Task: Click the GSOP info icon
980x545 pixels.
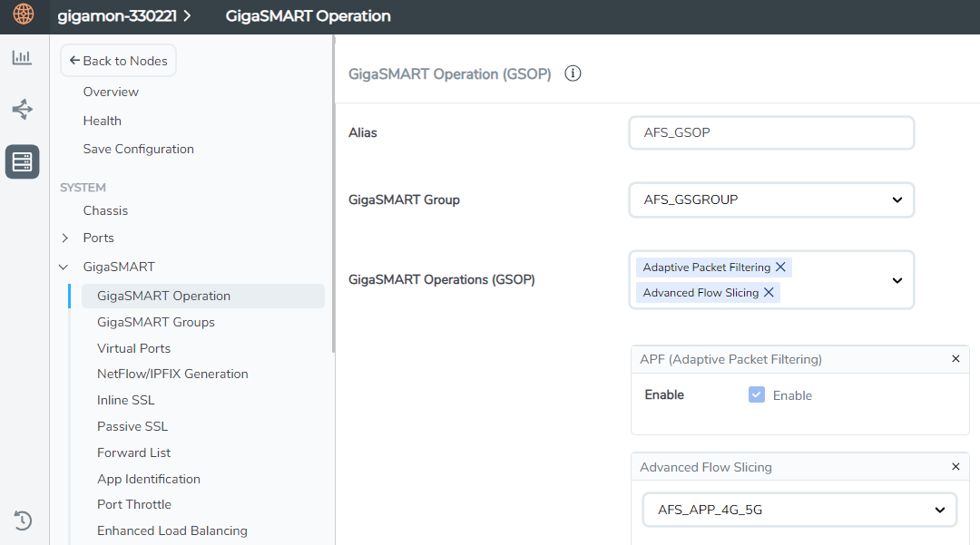Action: 573,73
